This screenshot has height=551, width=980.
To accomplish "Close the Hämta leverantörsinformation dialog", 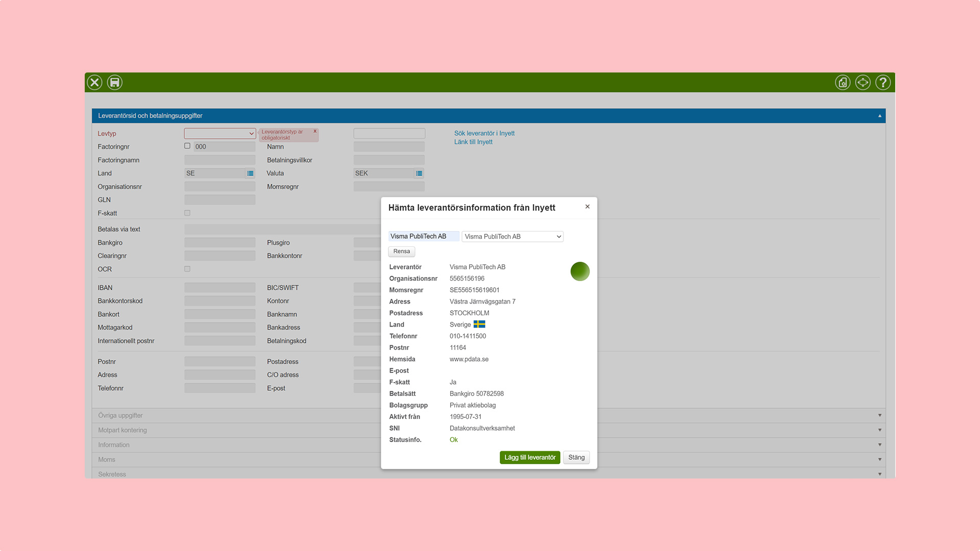I will click(x=587, y=207).
